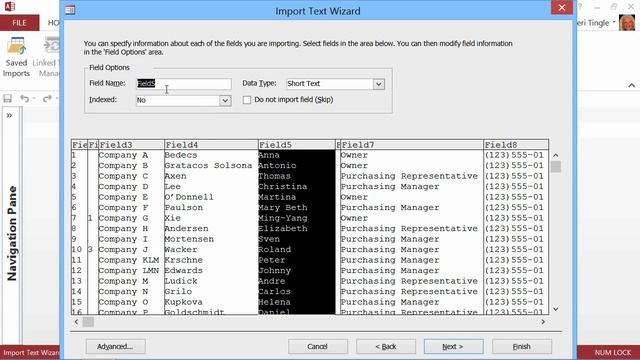
Task: Collapse the ribbon arrow
Action: pos(631,85)
